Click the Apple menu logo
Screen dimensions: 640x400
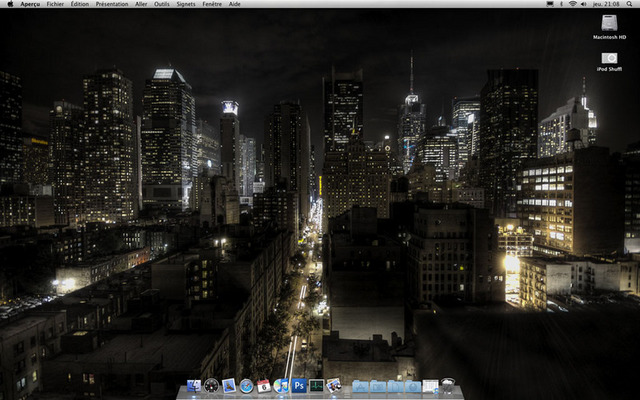9,4
